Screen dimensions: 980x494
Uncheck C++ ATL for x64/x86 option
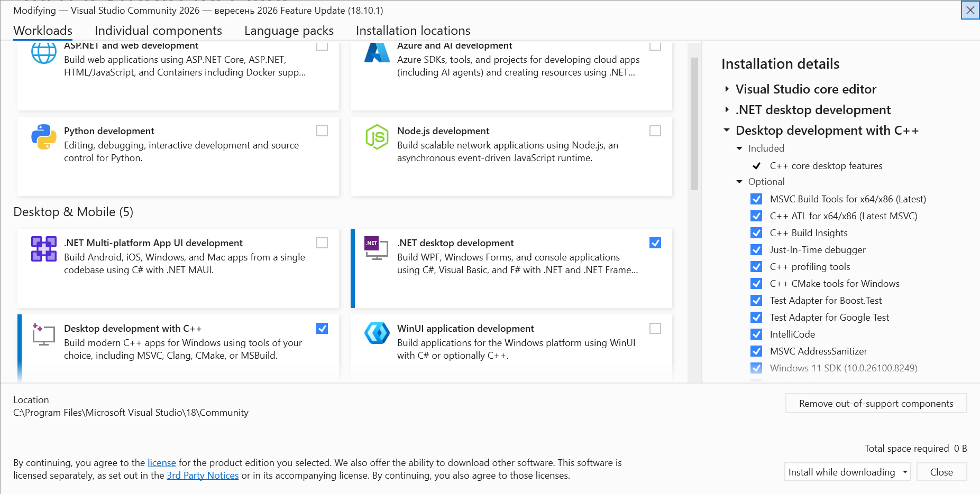click(x=757, y=216)
